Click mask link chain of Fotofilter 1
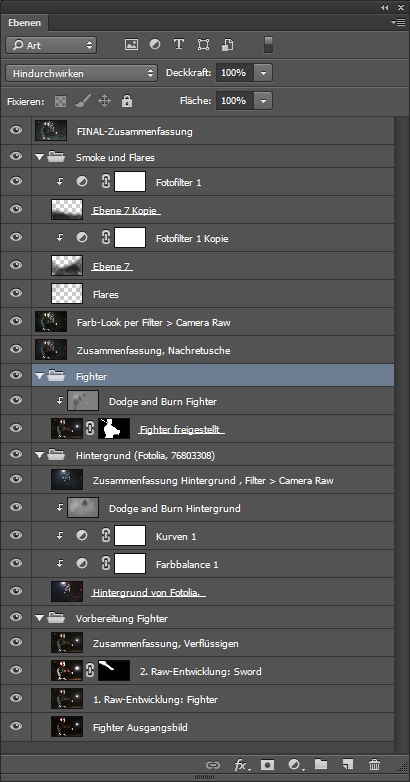Image resolution: width=410 pixels, height=782 pixels. [x=105, y=182]
